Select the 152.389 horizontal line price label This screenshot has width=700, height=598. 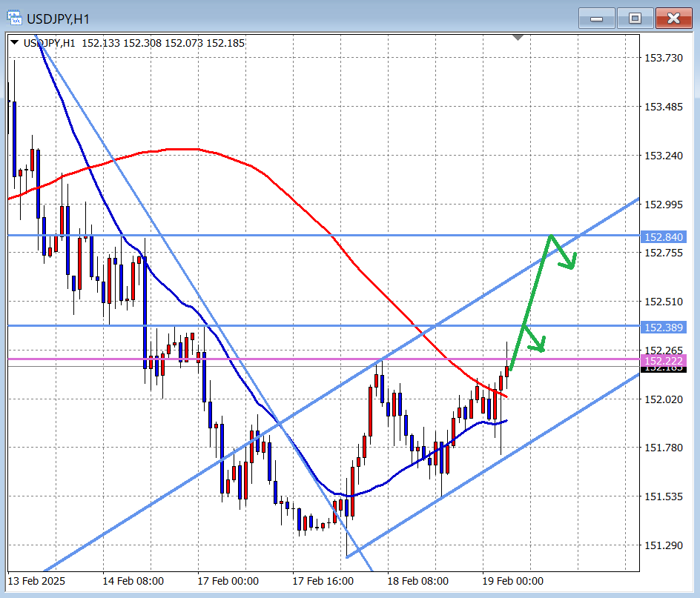(664, 327)
